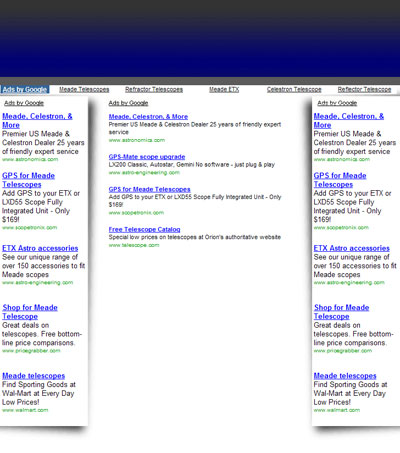Open 'ETX Astro accessories' ad in left column
This screenshot has height=453, width=400.
(40, 248)
